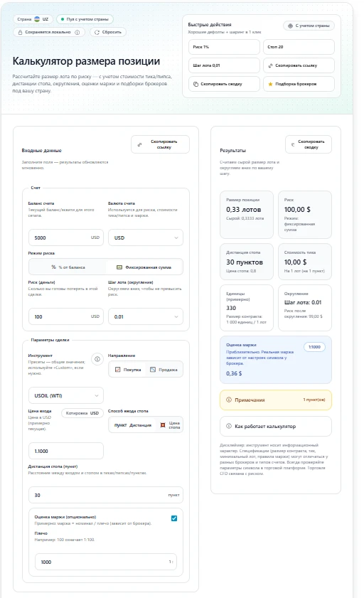Click the UZ country flag icon
The width and height of the screenshot is (364, 598).
click(x=37, y=19)
